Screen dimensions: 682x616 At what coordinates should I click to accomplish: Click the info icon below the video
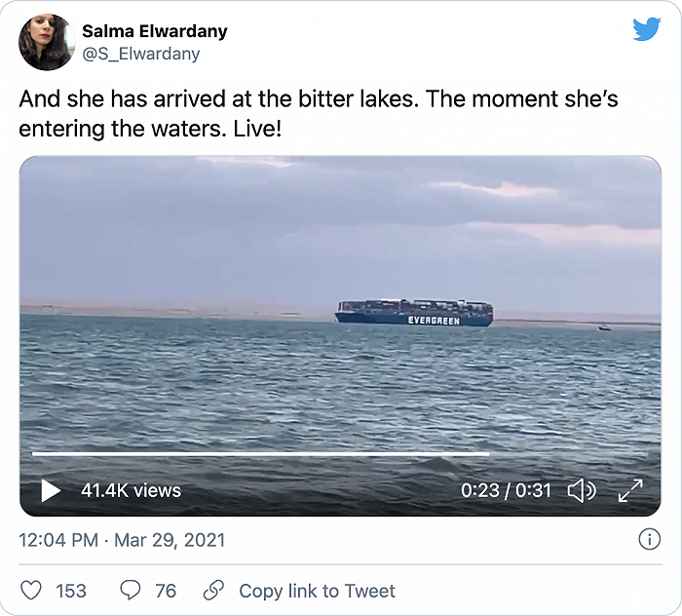(649, 539)
